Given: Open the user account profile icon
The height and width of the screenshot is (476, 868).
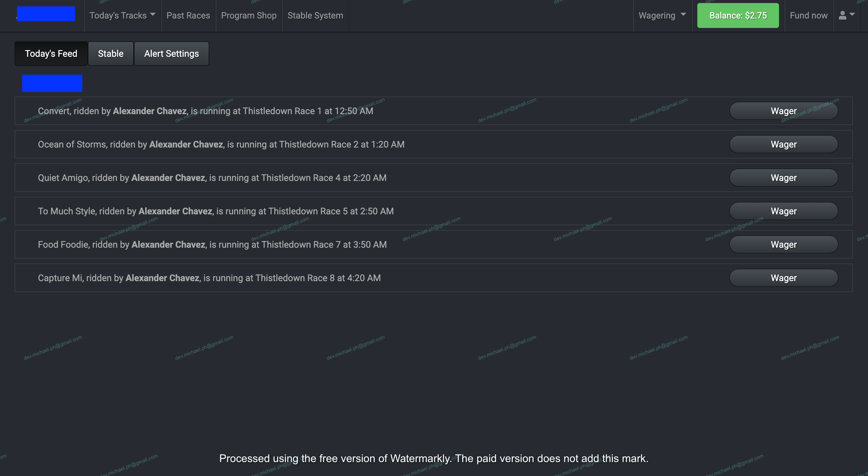Looking at the screenshot, I should click(846, 15).
